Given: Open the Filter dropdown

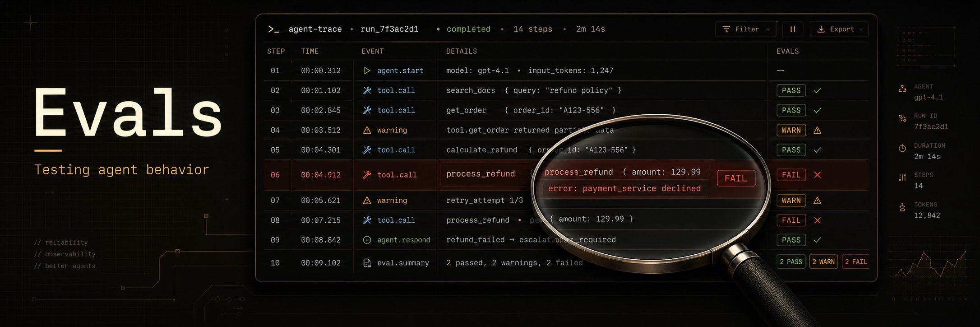Looking at the screenshot, I should coord(746,29).
